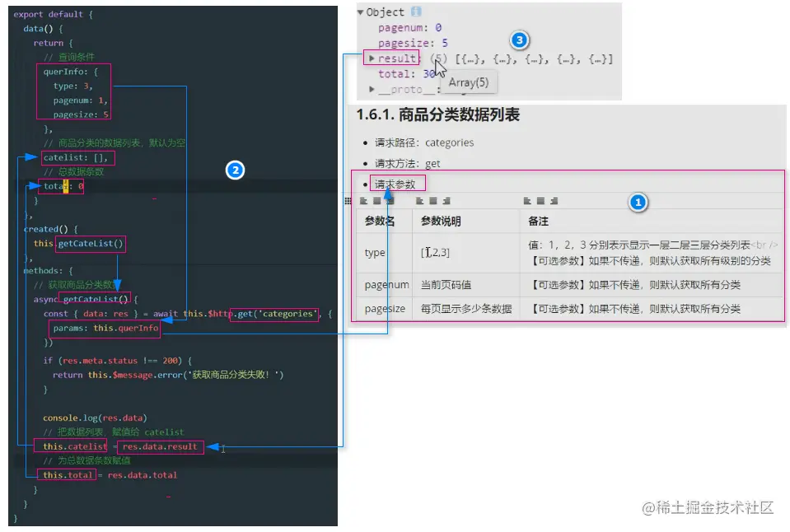This screenshot has width=790, height=532.
Task: Click 'pagenum: 0' in console output
Action: coord(409,28)
